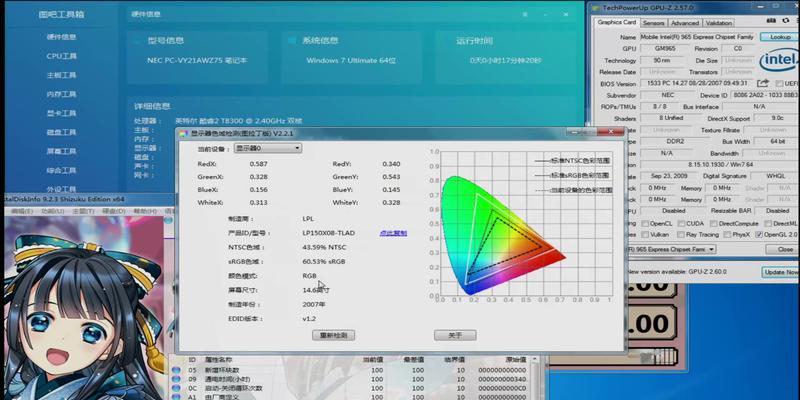Image resolution: width=800 pixels, height=400 pixels.
Task: Open 内存工具 in the 图吧工具箱 sidebar
Action: (x=61, y=94)
